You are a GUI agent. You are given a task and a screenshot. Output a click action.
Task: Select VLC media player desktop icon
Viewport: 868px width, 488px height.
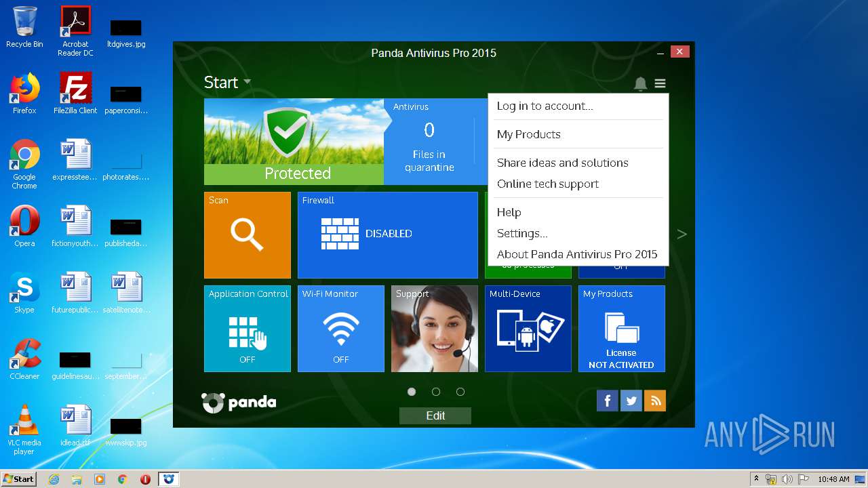pyautogui.click(x=24, y=430)
